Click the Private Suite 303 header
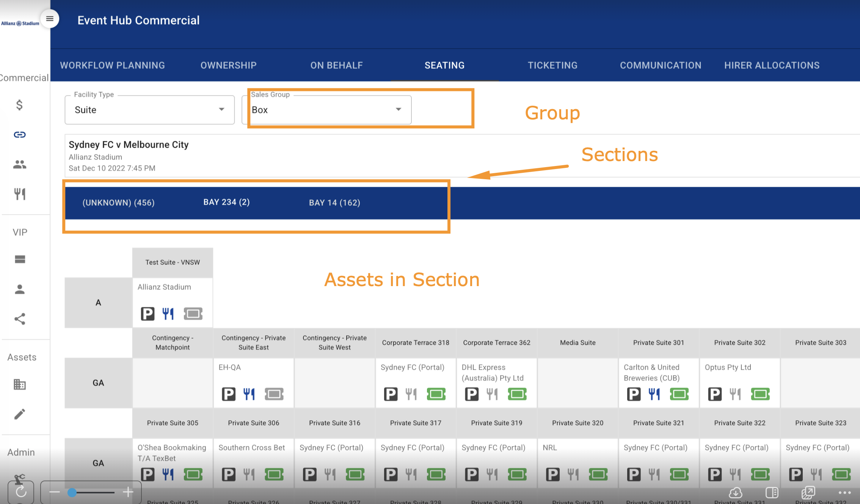Screen dimensions: 860x504 click(x=821, y=343)
